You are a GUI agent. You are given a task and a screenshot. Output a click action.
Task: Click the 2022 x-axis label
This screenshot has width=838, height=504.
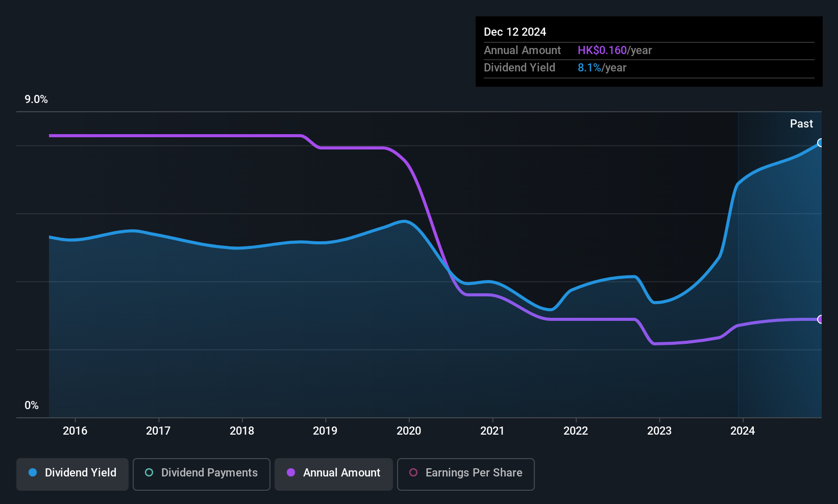[576, 431]
